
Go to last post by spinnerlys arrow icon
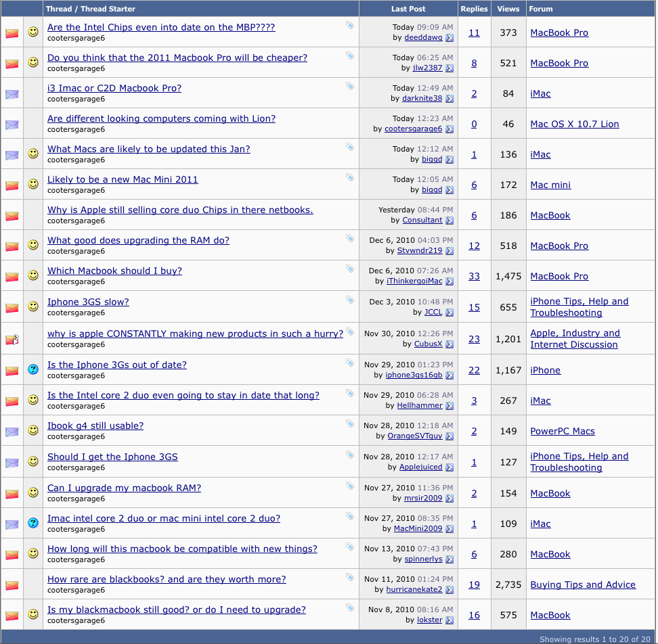(x=449, y=559)
